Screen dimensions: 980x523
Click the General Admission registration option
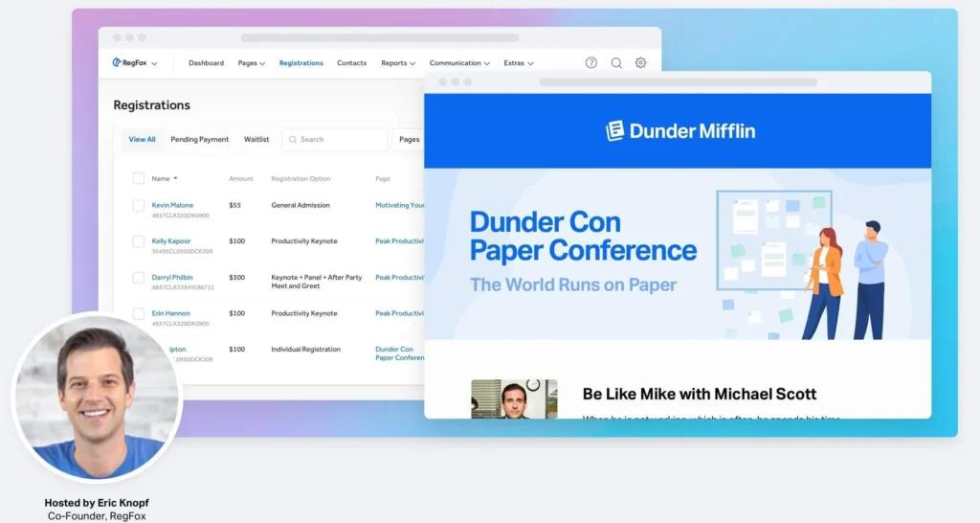point(301,205)
